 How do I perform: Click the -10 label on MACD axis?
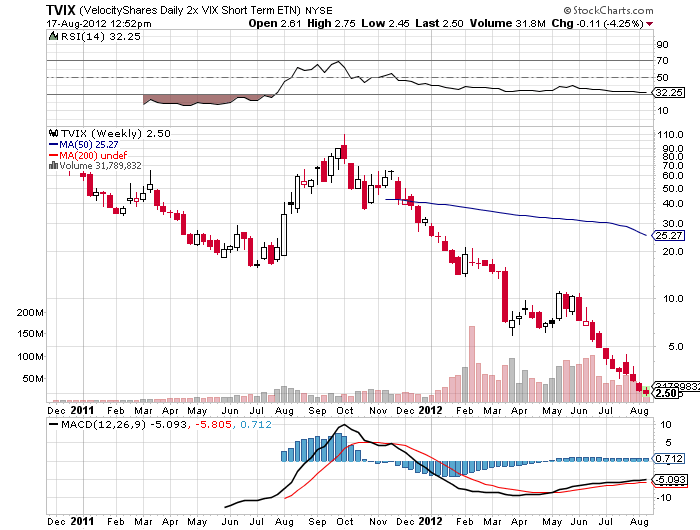coord(664,497)
